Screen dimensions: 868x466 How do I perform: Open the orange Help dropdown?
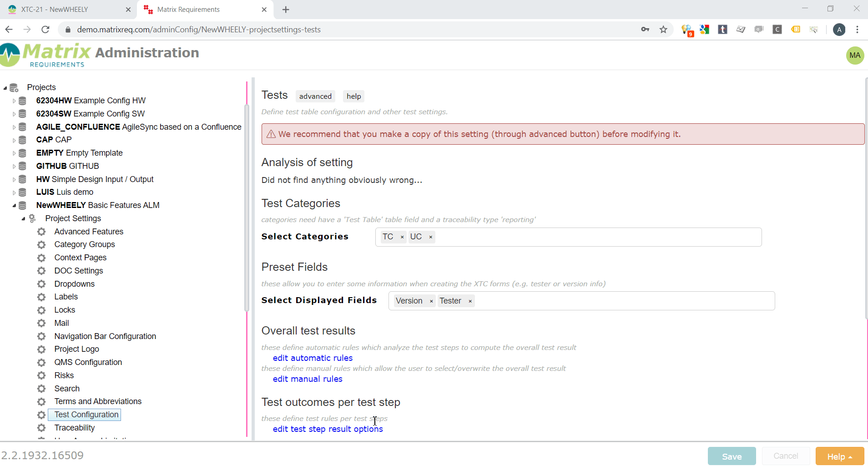[840, 456]
